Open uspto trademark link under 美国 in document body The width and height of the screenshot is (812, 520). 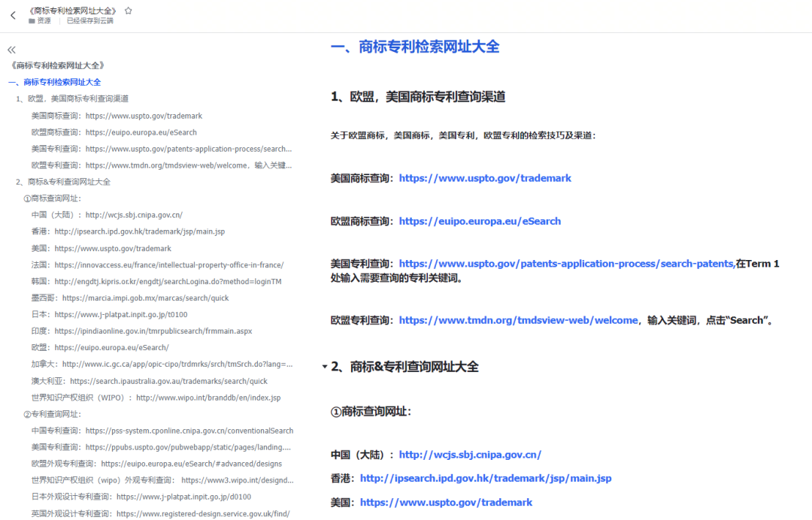point(446,503)
